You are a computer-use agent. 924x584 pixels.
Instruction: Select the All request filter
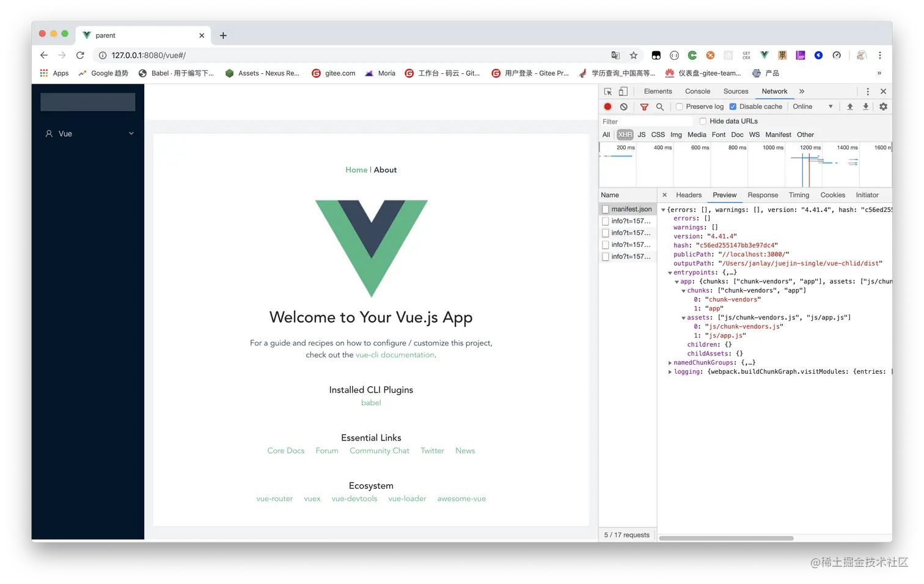[606, 135]
